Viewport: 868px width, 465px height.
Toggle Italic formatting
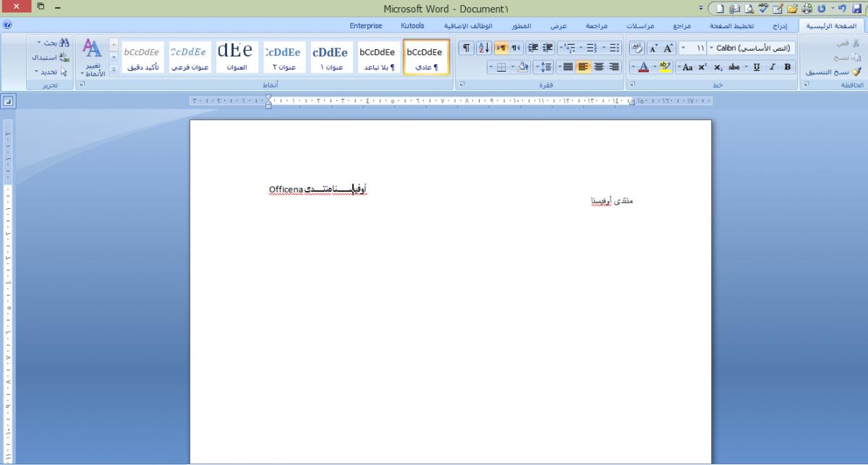(x=772, y=67)
